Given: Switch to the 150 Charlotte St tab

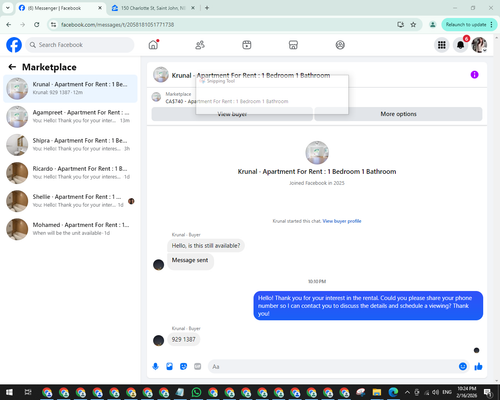Looking at the screenshot, I should [x=153, y=8].
